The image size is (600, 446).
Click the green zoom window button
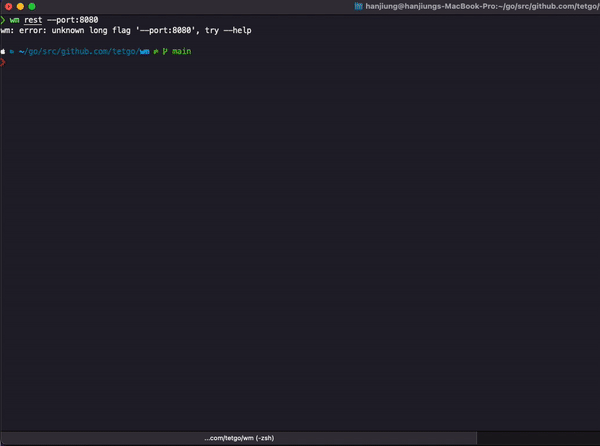[x=32, y=7]
